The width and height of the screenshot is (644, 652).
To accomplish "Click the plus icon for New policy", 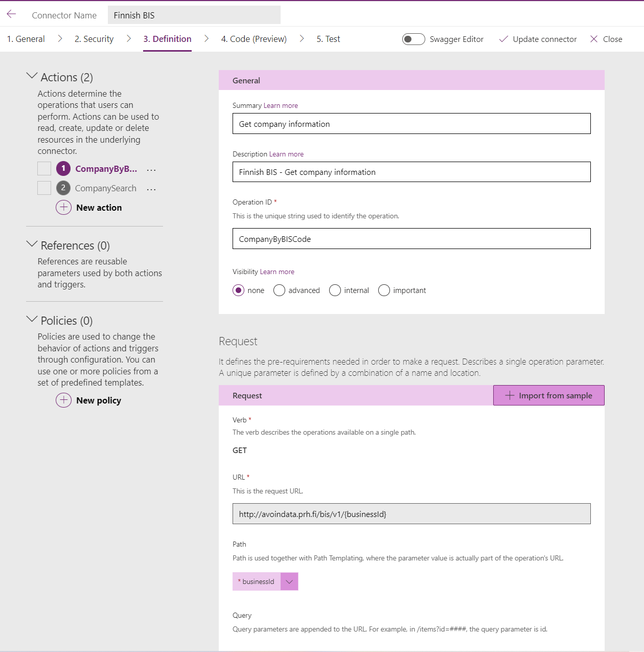I will tap(63, 400).
